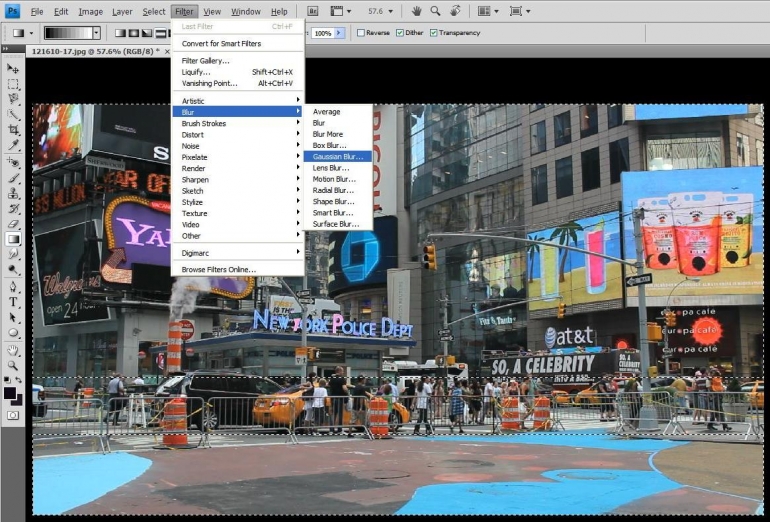Click Browse Filters Online entry
This screenshot has height=522, width=770.
click(238, 270)
